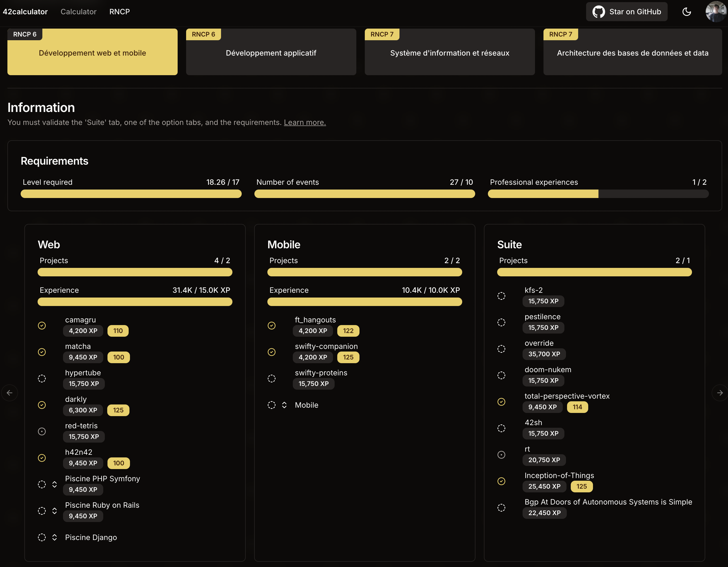728x567 pixels.
Task: Open the Calculator nav tab
Action: pyautogui.click(x=78, y=12)
